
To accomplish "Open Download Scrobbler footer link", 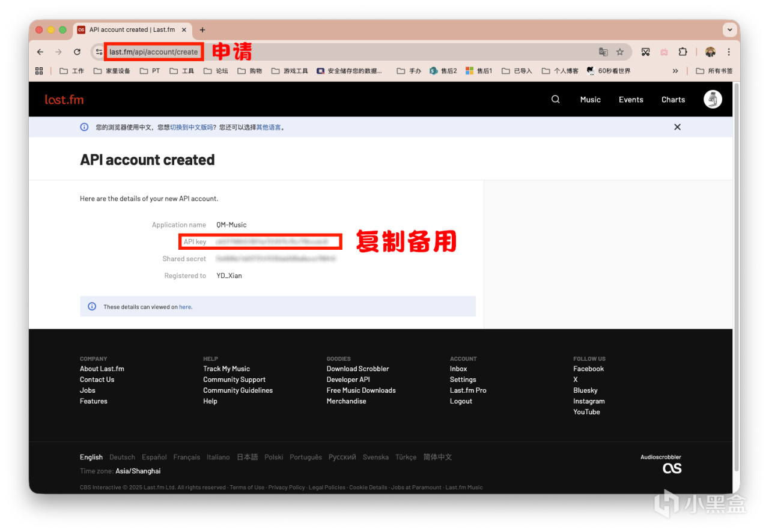I will point(357,369).
